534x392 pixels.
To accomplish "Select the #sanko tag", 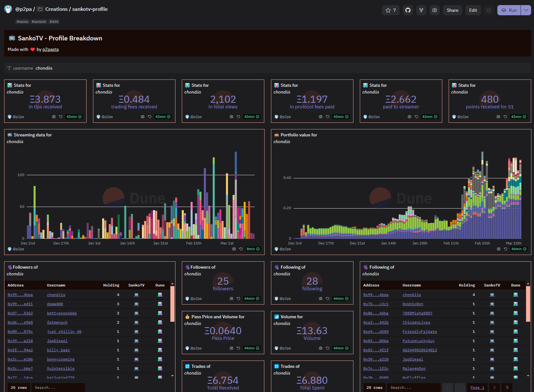I will point(22,21).
